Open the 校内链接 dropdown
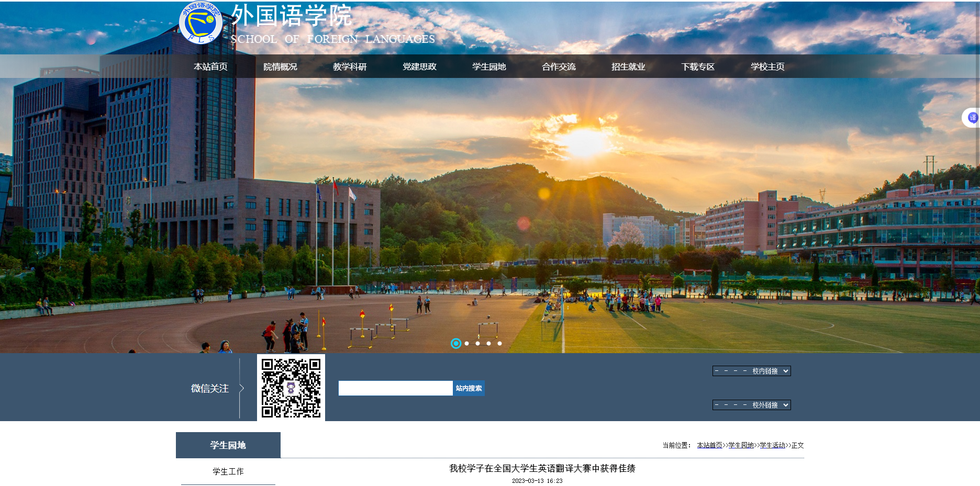980x486 pixels. (x=751, y=371)
